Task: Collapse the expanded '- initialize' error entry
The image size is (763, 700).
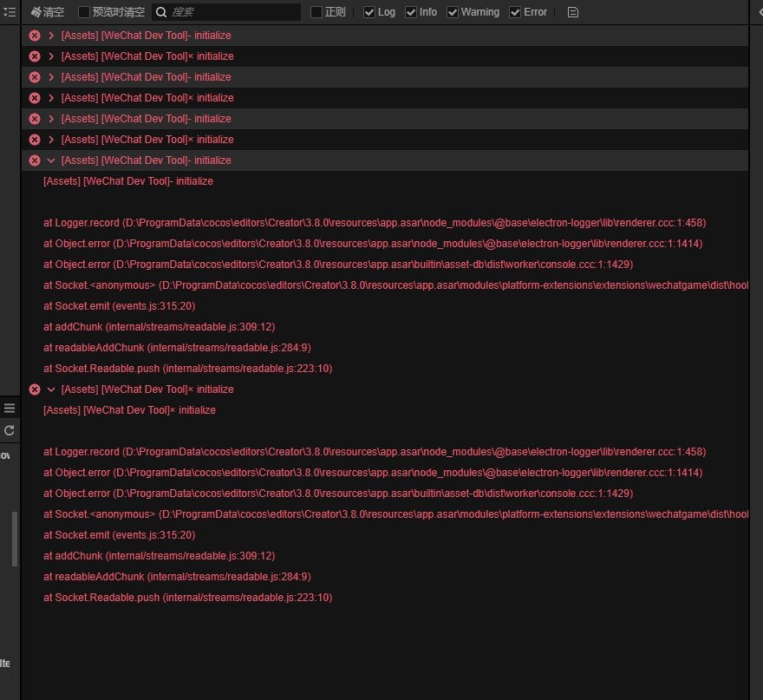Action: pyautogui.click(x=51, y=160)
